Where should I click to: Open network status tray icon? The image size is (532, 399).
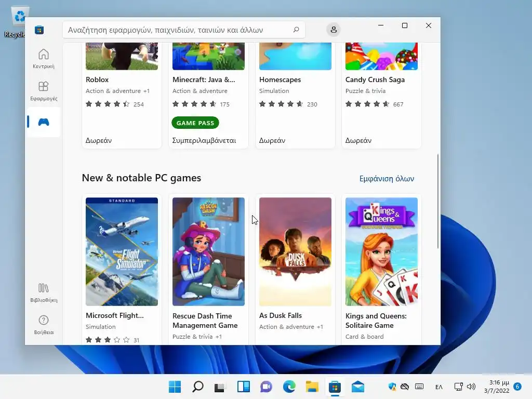pyautogui.click(x=459, y=387)
